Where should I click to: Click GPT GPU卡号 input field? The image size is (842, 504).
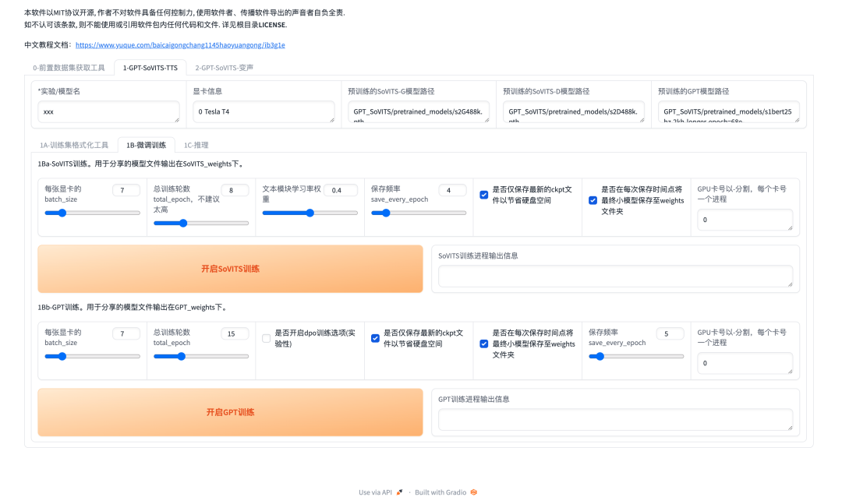tap(745, 363)
